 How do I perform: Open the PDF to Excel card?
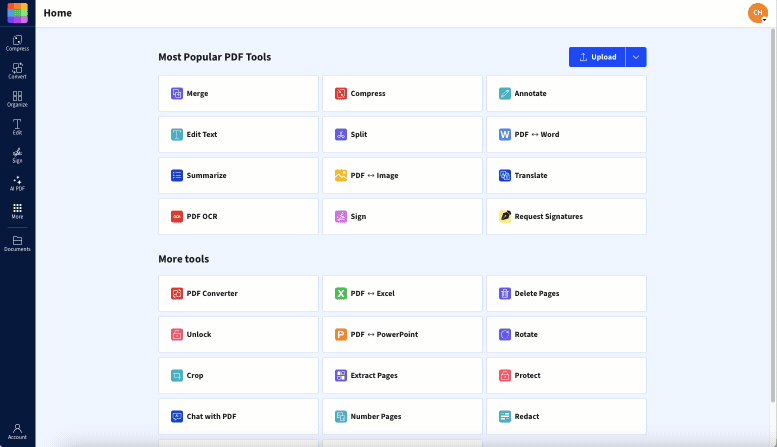(402, 293)
